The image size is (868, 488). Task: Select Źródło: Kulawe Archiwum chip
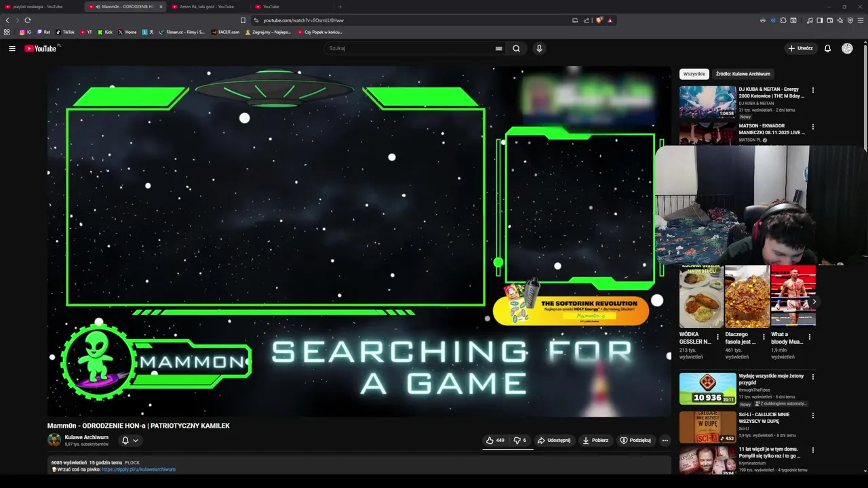[743, 74]
